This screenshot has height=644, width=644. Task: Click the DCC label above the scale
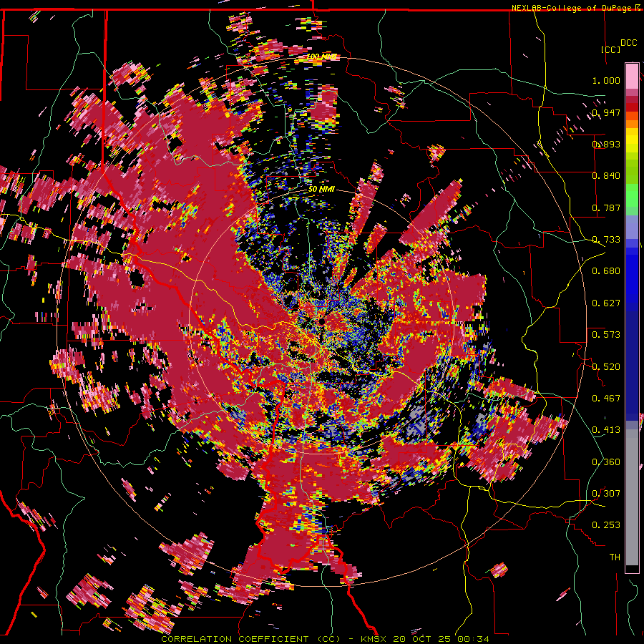tap(628, 43)
